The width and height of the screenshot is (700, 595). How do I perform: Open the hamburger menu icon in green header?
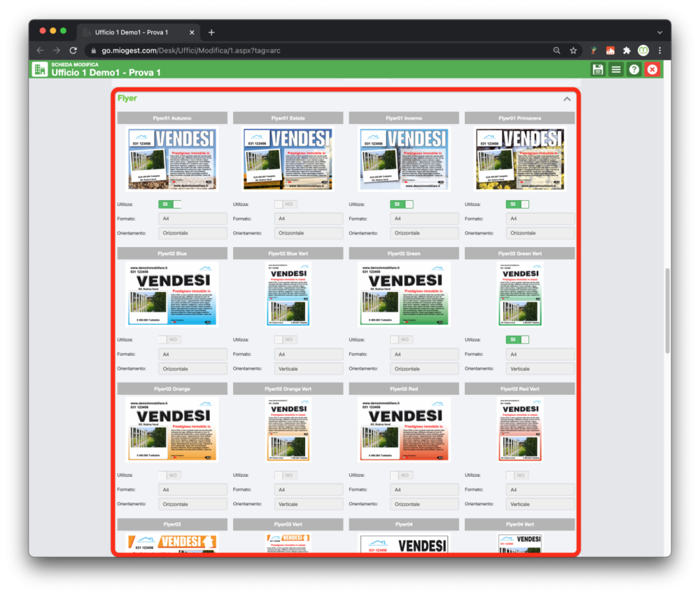(x=615, y=69)
